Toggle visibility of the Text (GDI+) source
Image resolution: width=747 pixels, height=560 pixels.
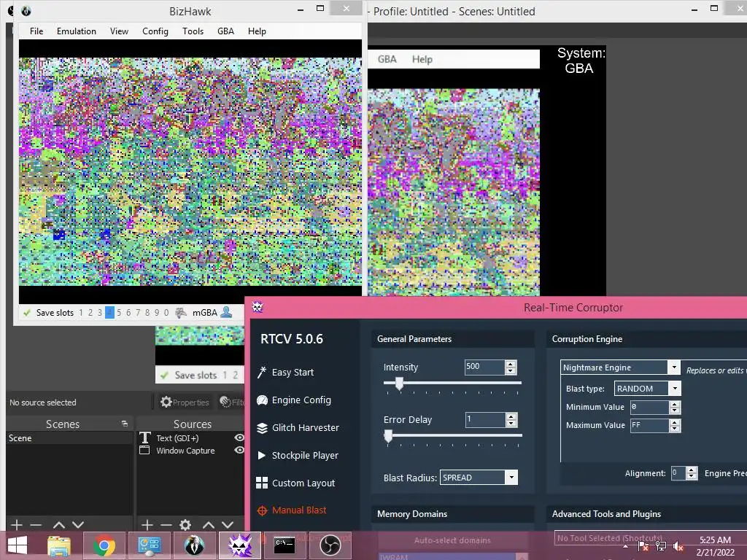[x=239, y=437]
